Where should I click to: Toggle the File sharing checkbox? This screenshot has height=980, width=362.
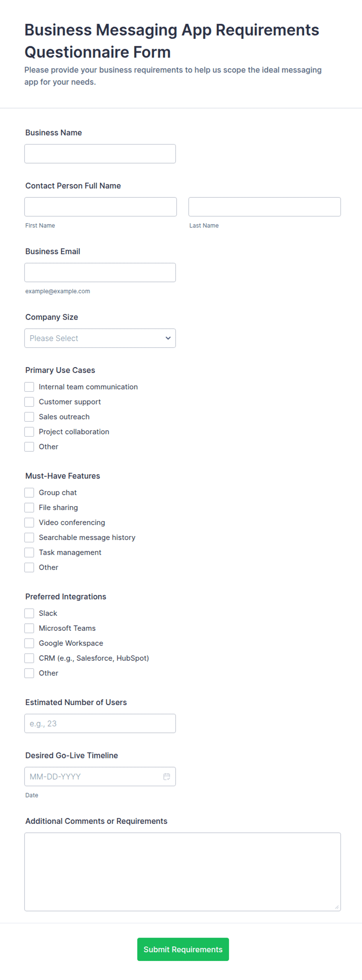29,507
